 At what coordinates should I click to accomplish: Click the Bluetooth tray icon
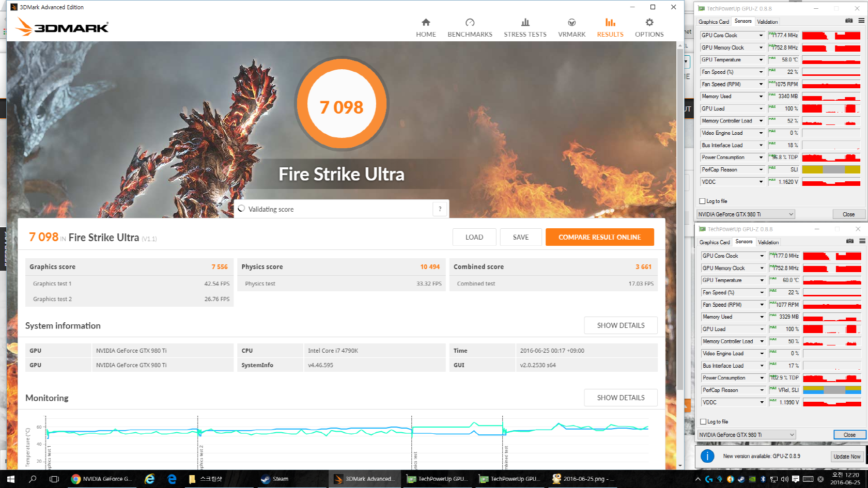763,479
